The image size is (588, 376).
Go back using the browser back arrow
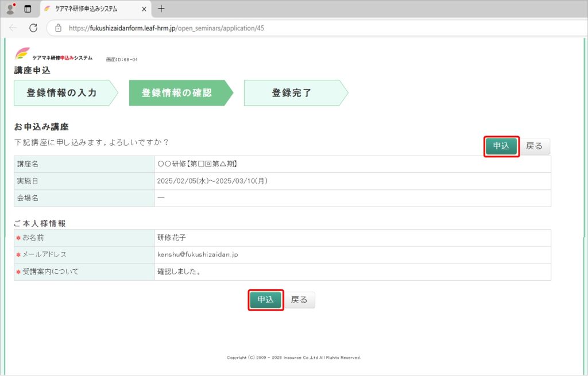click(x=13, y=28)
